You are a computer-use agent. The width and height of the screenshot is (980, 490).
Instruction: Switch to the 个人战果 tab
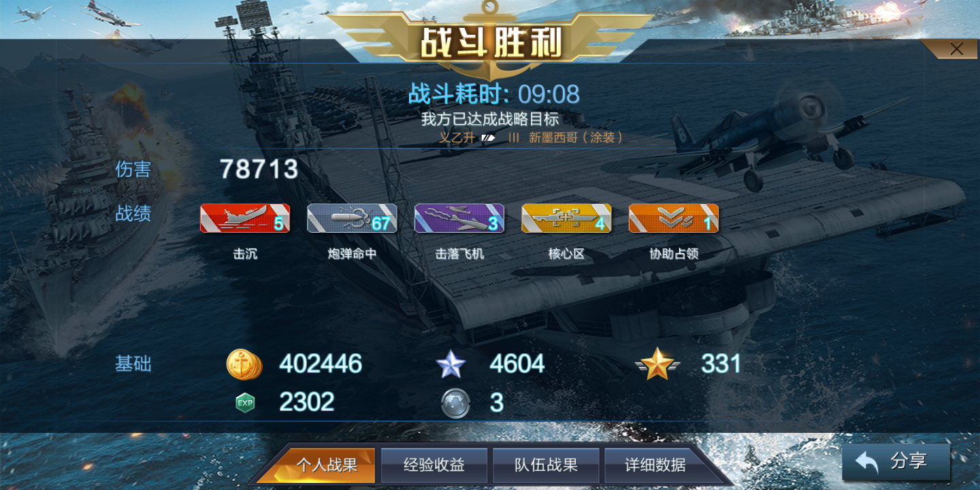325,465
